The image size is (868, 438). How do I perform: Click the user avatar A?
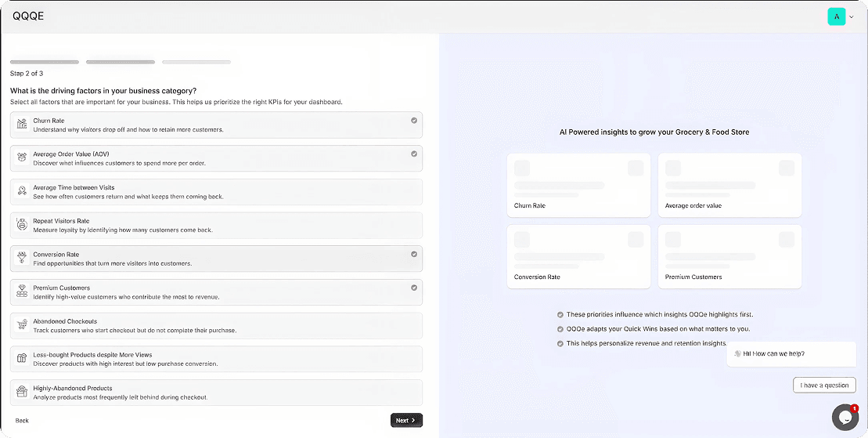(837, 16)
